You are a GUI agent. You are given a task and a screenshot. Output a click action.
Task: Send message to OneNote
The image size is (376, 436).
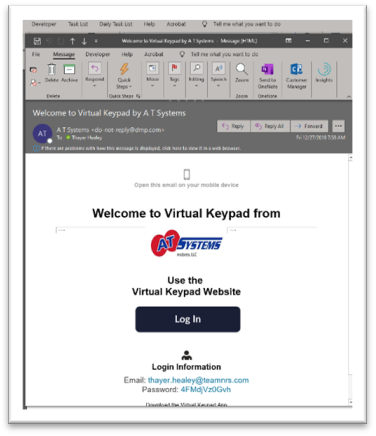point(267,76)
